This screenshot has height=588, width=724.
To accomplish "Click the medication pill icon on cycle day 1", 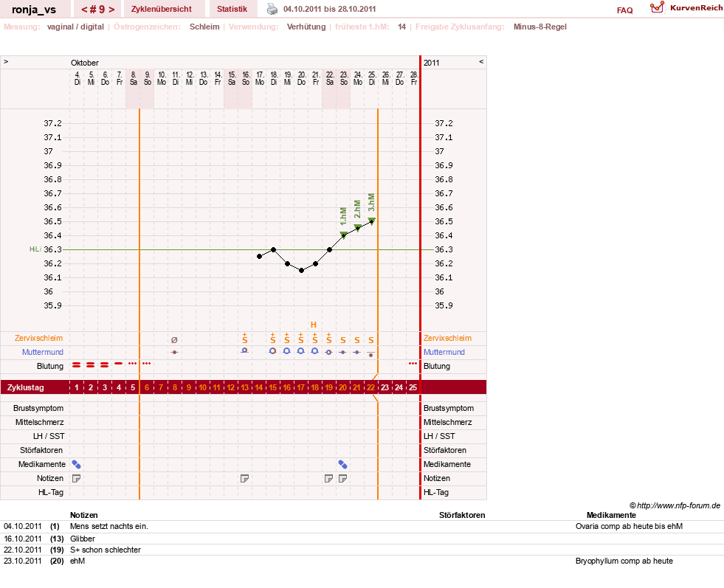I will 77,464.
